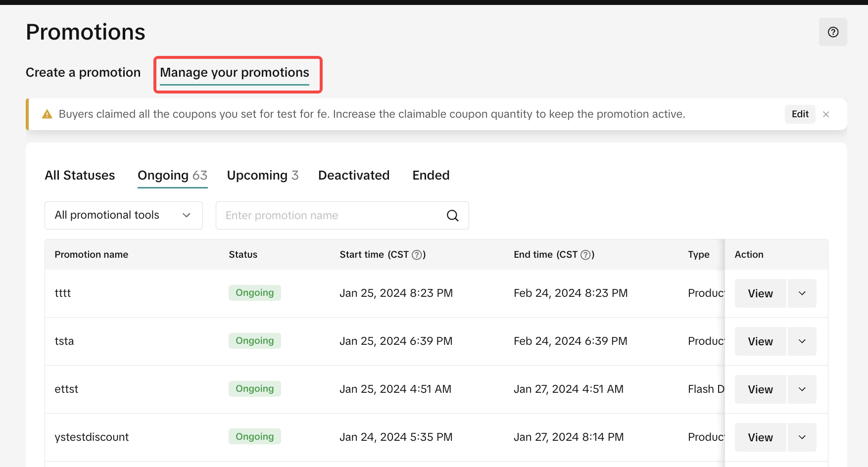Screen dimensions: 868x467
Task: Expand action options for ettst promotion
Action: click(802, 389)
